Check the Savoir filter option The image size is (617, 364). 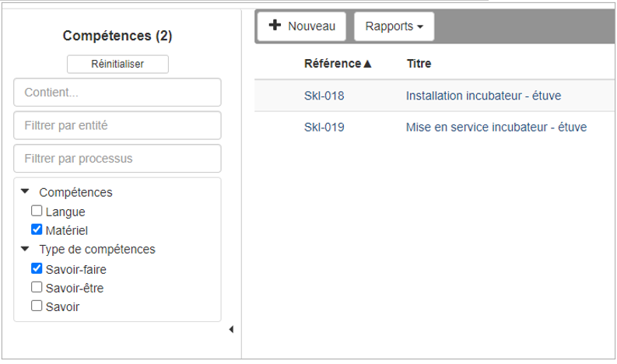click(x=37, y=306)
